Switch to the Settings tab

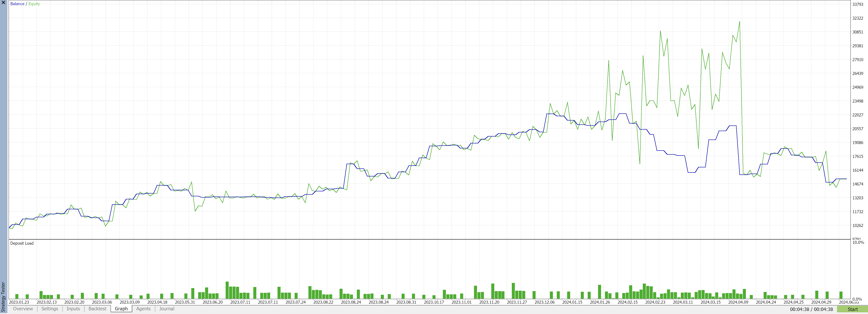coord(49,309)
